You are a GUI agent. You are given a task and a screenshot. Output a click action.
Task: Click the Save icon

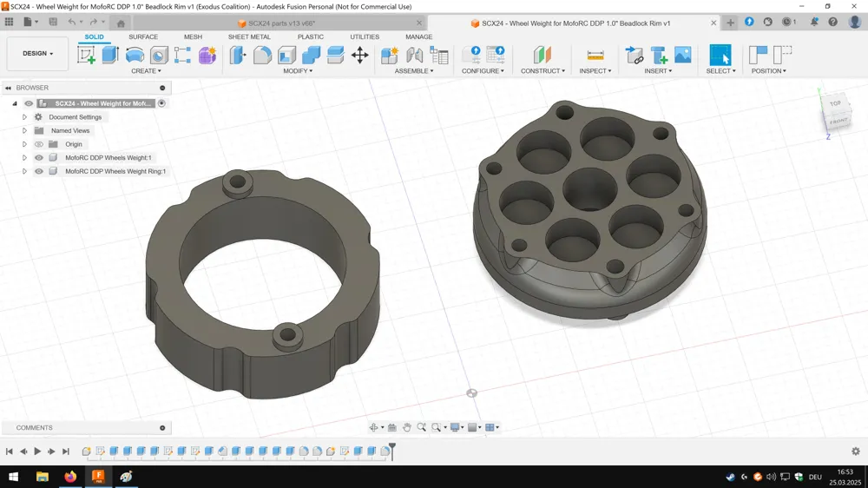(53, 23)
